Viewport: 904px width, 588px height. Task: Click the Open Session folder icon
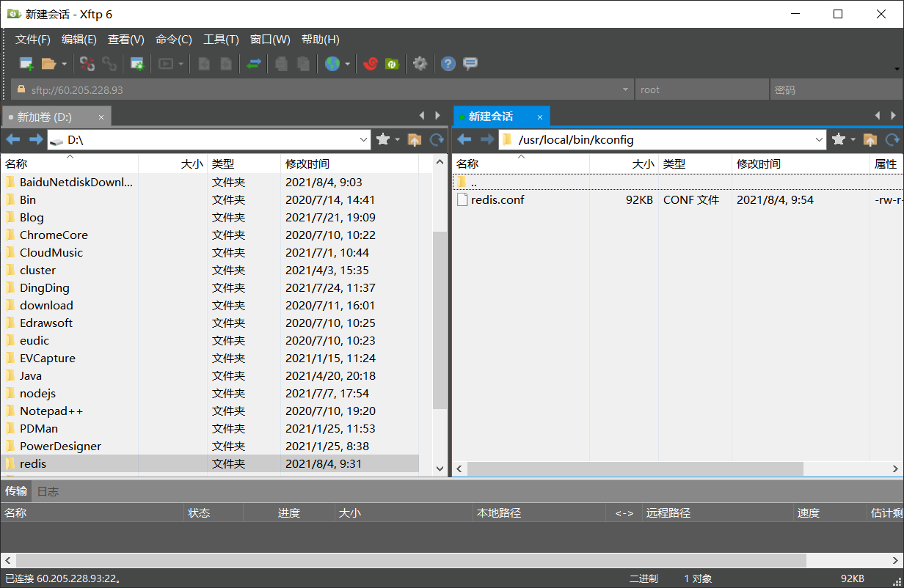coord(48,64)
